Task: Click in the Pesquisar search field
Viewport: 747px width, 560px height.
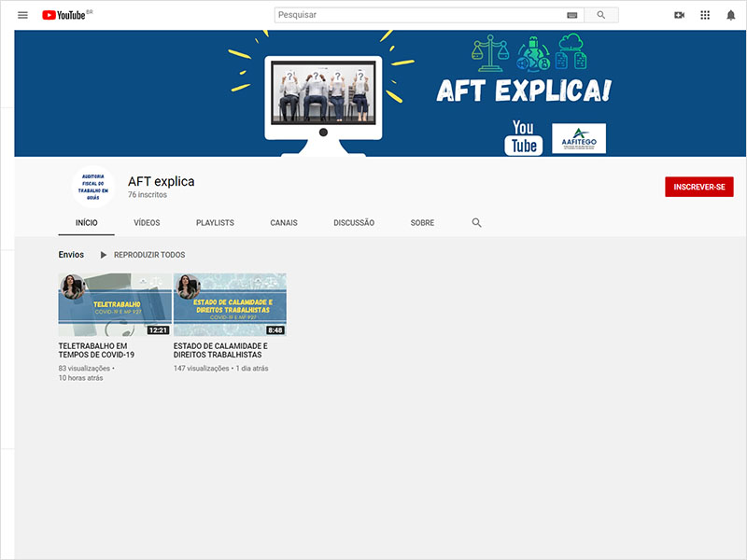Action: pyautogui.click(x=420, y=15)
